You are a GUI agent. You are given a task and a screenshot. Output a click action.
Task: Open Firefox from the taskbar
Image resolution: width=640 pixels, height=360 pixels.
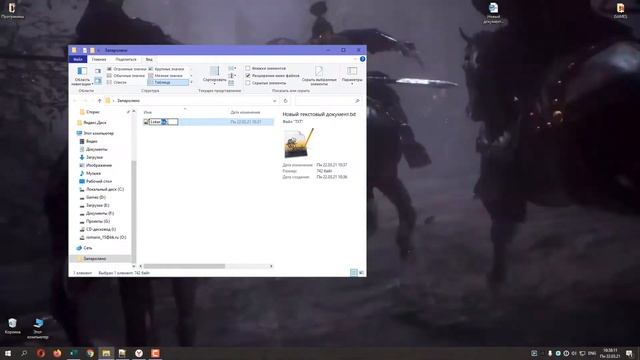57,353
